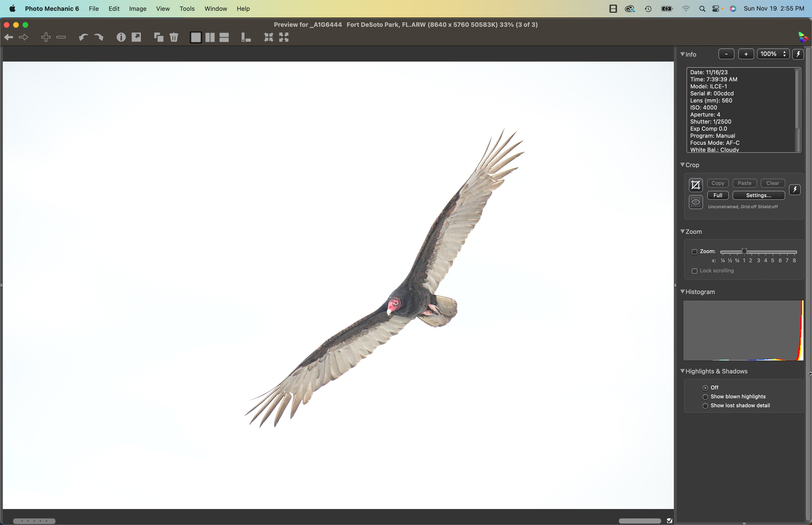Viewport: 812px width, 525px height.
Task: Click the expand full-screen arrows icon
Action: pyautogui.click(x=284, y=38)
